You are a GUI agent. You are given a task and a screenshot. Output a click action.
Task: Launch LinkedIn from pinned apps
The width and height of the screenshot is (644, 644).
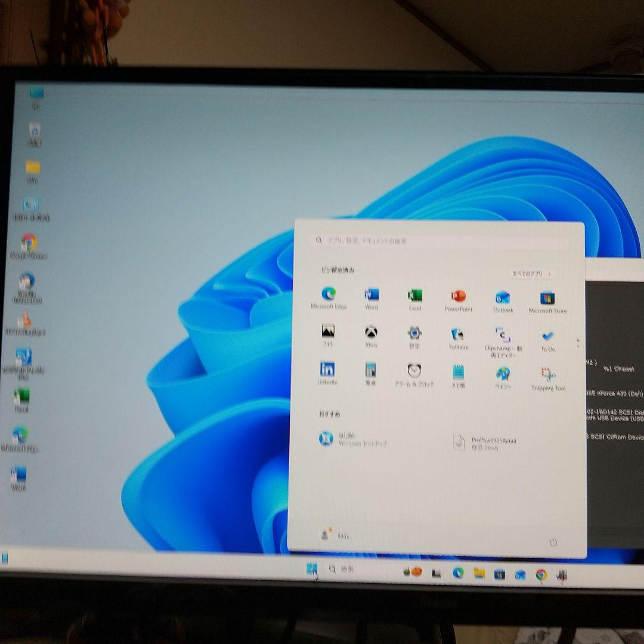pyautogui.click(x=327, y=373)
